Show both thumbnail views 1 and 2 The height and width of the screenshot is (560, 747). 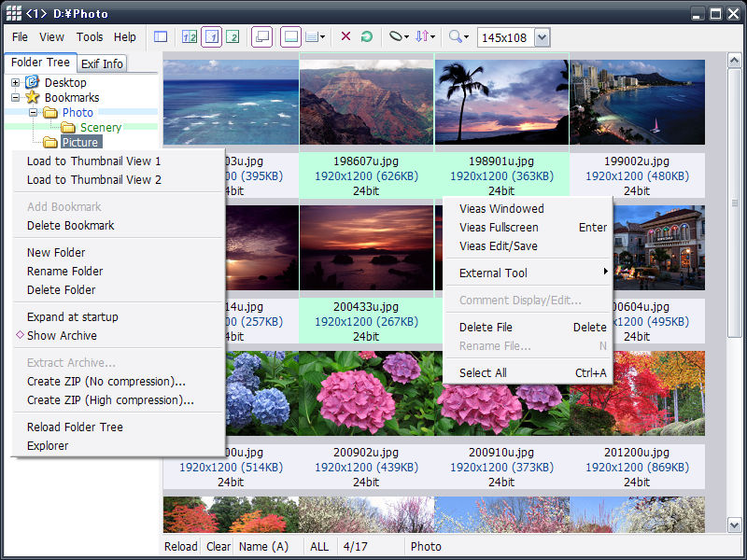[x=190, y=36]
